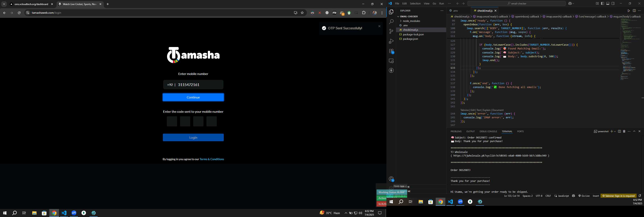Run the file with editor play button

[629, 11]
